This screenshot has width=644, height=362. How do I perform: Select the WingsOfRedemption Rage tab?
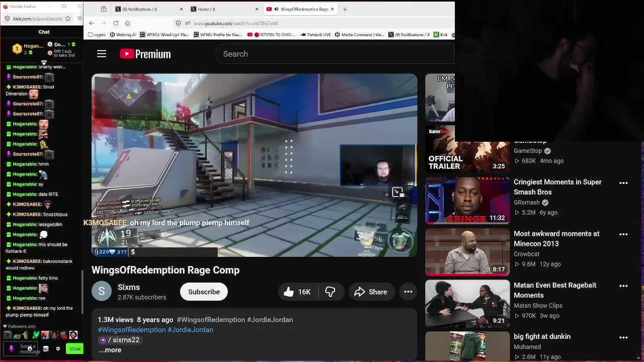click(x=300, y=9)
